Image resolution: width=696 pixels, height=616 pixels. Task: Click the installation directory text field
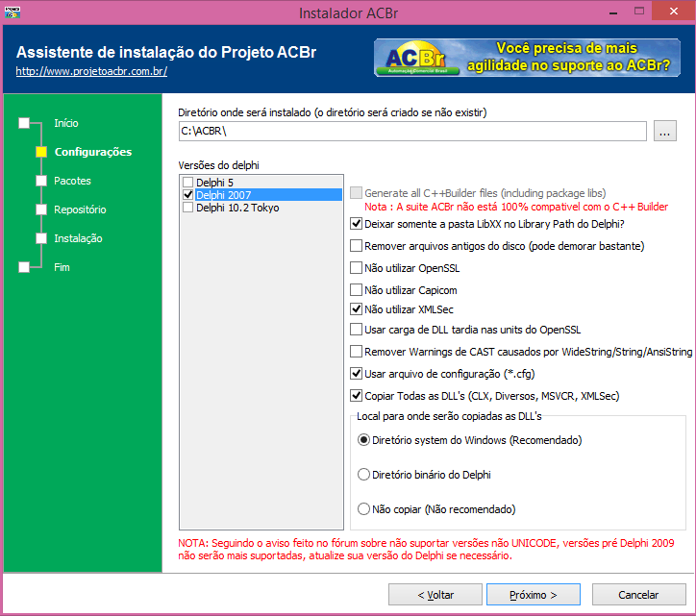tap(412, 131)
